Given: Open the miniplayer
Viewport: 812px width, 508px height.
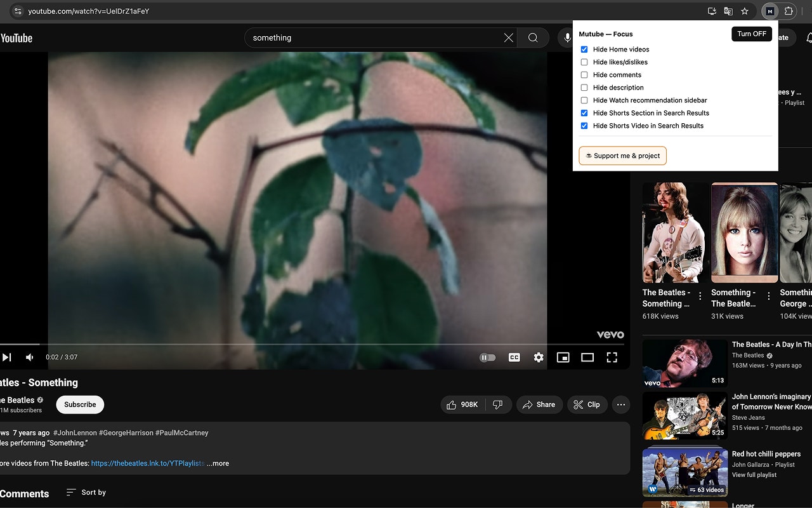Looking at the screenshot, I should 563,357.
